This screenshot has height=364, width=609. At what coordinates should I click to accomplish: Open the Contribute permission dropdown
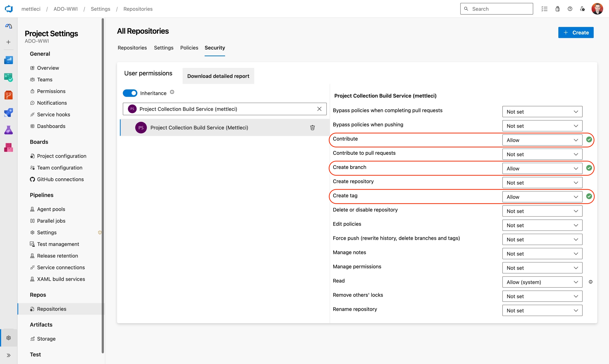pos(542,140)
